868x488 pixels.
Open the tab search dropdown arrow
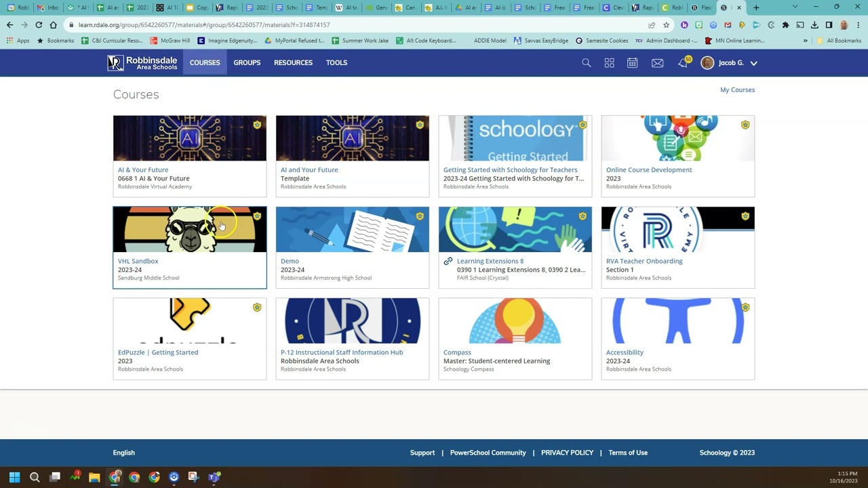(795, 7)
